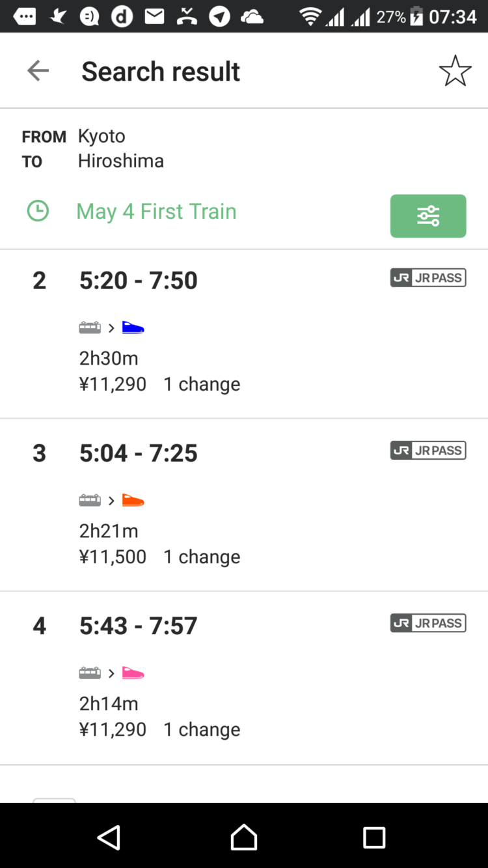Favorite this search with the star icon
This screenshot has width=488, height=868.
455,71
